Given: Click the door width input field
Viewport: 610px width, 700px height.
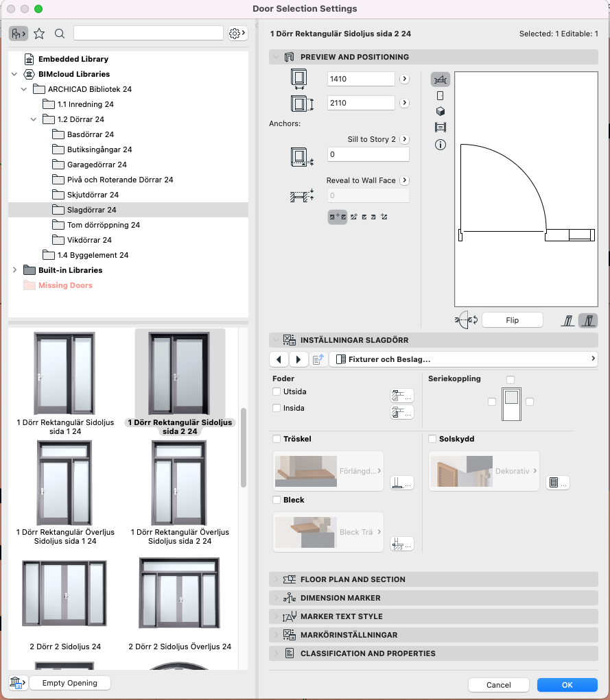Looking at the screenshot, I should pos(361,79).
